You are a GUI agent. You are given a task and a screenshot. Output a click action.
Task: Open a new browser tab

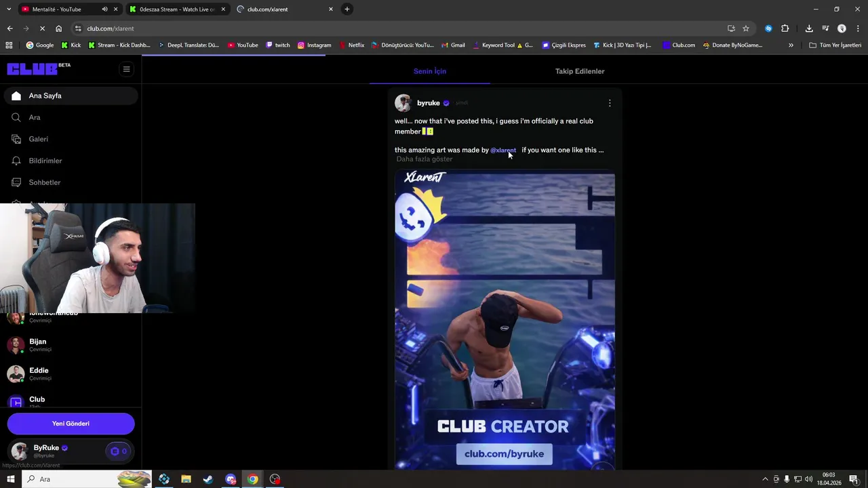coord(347,9)
